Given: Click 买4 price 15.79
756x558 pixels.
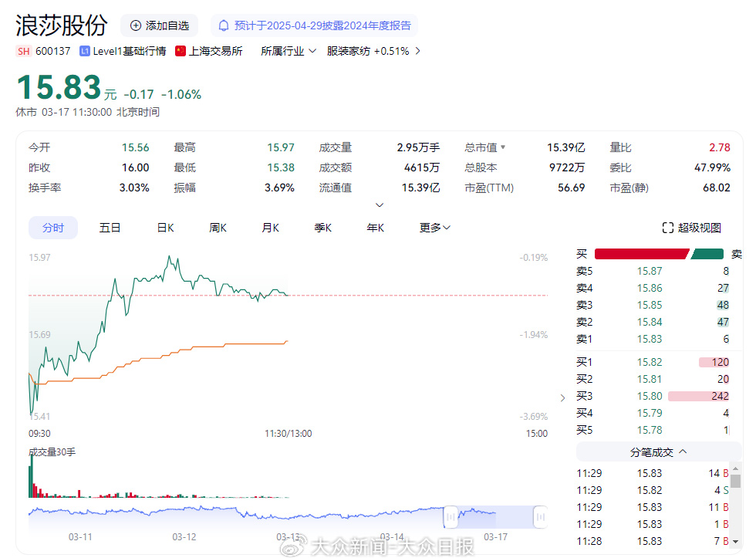Looking at the screenshot, I should tap(650, 413).
